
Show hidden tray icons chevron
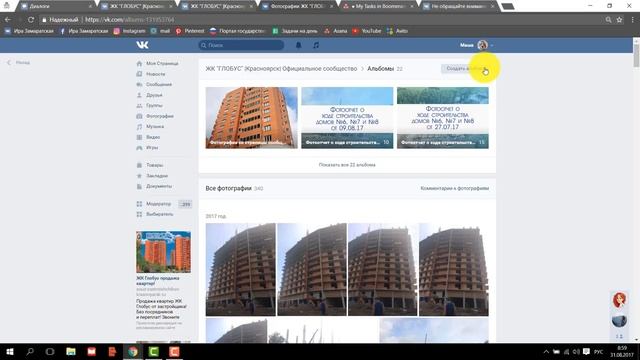click(546, 352)
